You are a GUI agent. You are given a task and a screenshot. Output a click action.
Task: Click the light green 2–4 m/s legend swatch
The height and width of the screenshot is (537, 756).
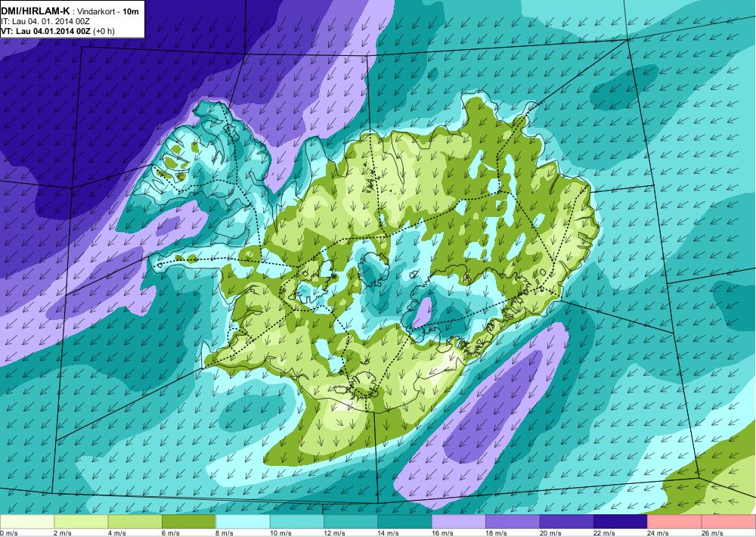[81, 522]
